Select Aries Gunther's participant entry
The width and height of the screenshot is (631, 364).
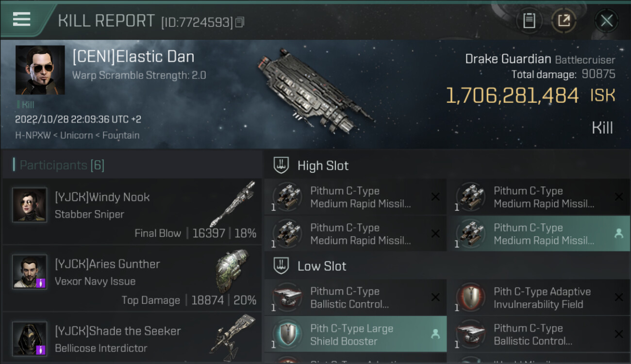[x=132, y=278]
